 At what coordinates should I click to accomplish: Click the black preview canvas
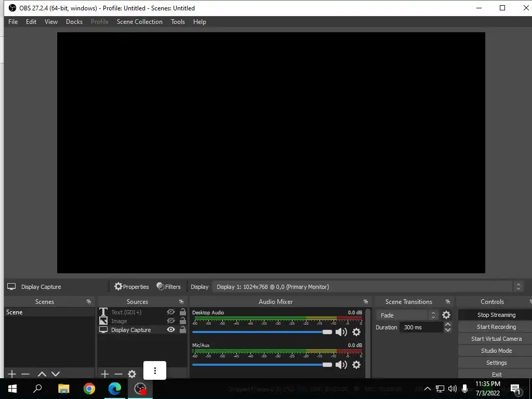pos(271,153)
